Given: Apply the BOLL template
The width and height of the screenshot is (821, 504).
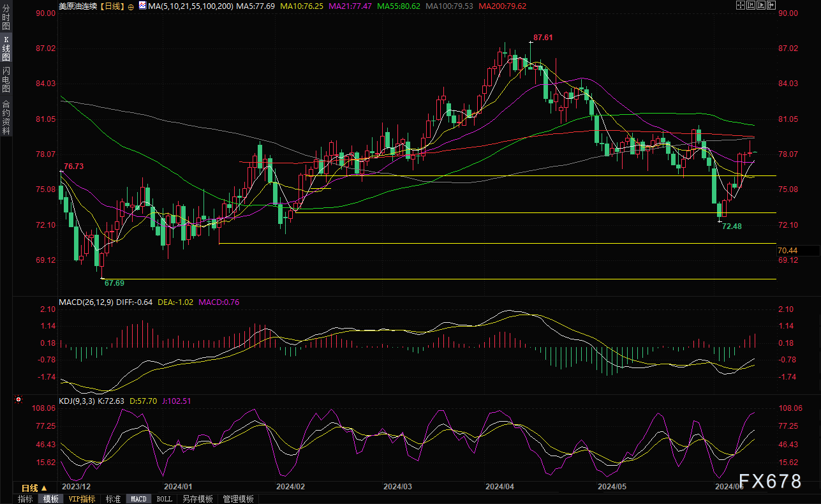Looking at the screenshot, I should [x=164, y=499].
